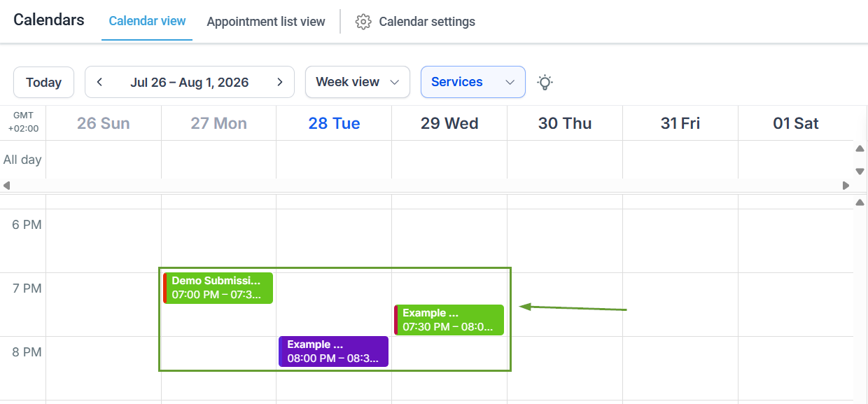Open the Jul 26 – Aug 1, 2026 date picker
This screenshot has width=868, height=404.
click(x=190, y=82)
